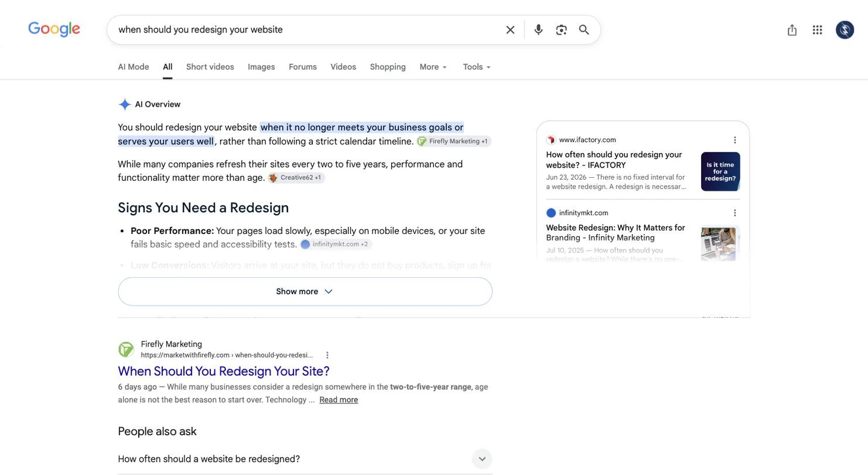Viewport: 868px width, 475px height.
Task: Click the Google logo
Action: pos(54,29)
